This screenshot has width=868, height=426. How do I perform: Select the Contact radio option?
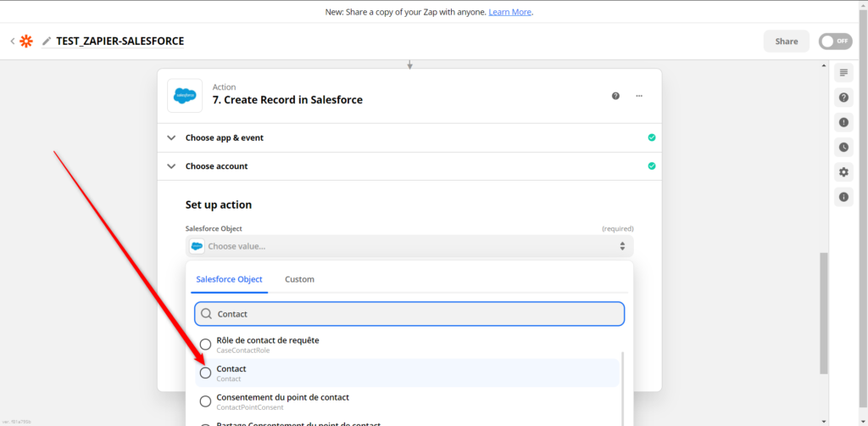[205, 373]
